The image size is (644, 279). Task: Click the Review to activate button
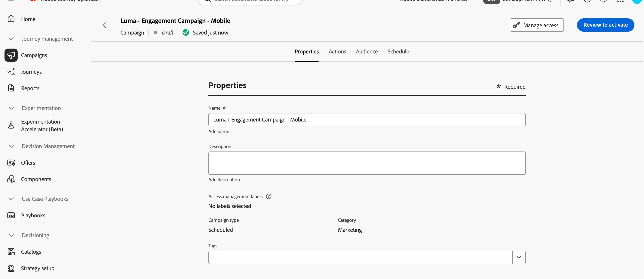(x=606, y=25)
